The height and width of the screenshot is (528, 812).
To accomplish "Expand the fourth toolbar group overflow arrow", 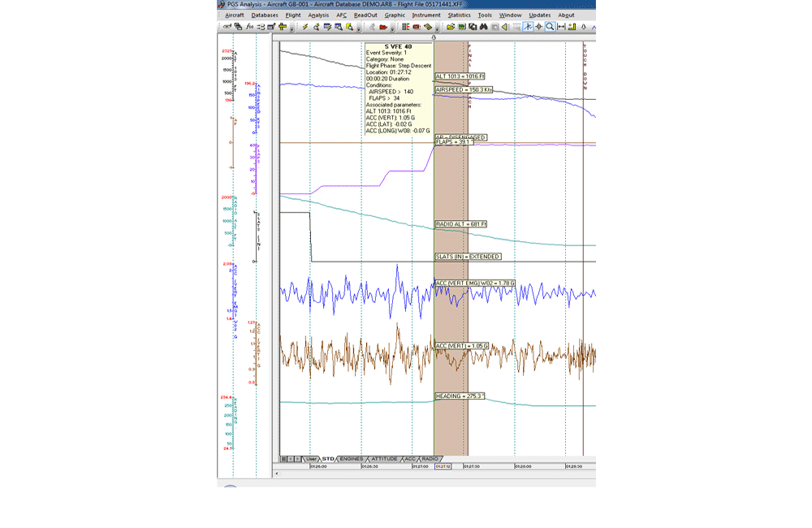I will point(437,28).
